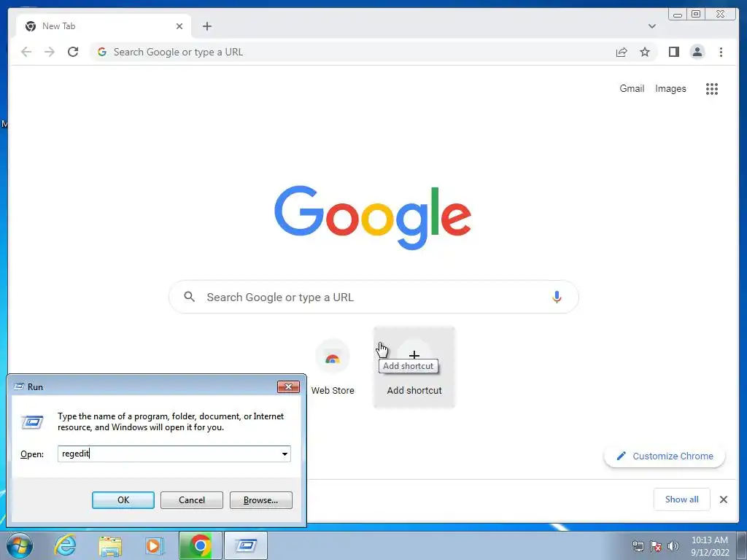Screen dimensions: 747x560
Task: Open the Chrome profile avatar
Action: [x=697, y=52]
